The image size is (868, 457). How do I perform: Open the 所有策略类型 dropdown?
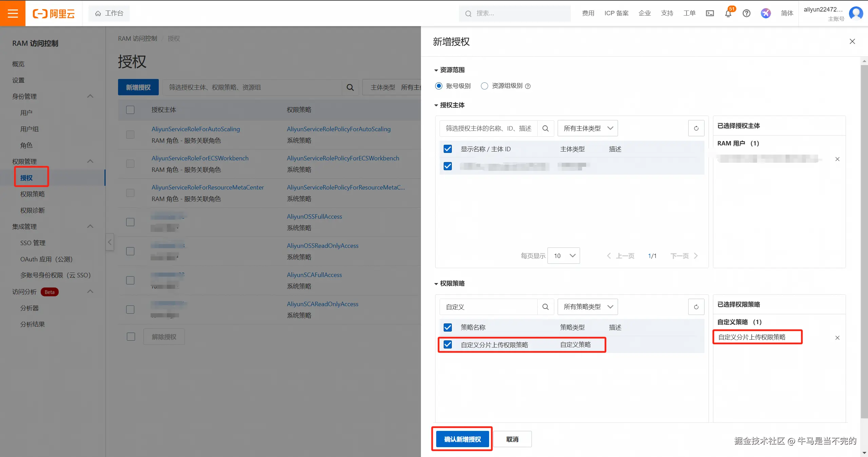coord(587,307)
